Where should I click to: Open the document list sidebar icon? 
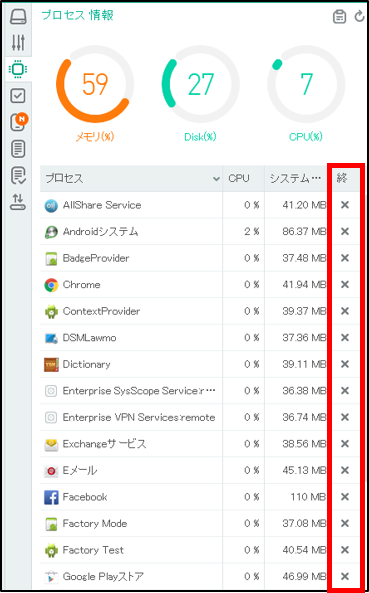18,149
